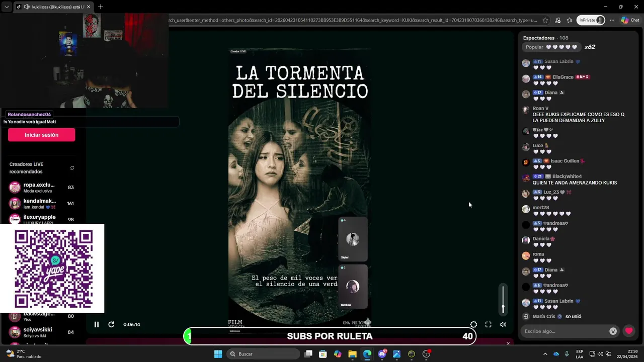Open the video quality settings gear
This screenshot has width=644, height=362.
point(473,325)
